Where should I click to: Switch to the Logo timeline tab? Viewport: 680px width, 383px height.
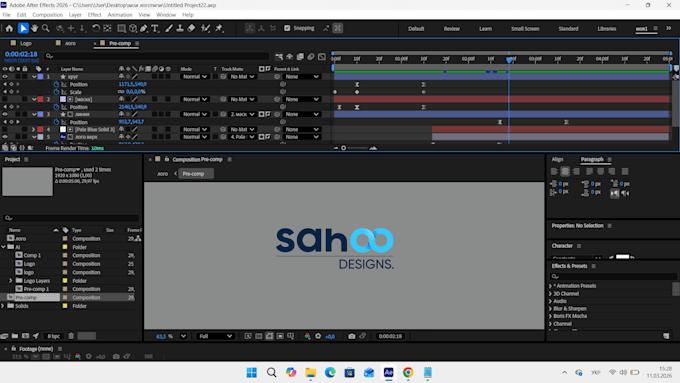26,43
